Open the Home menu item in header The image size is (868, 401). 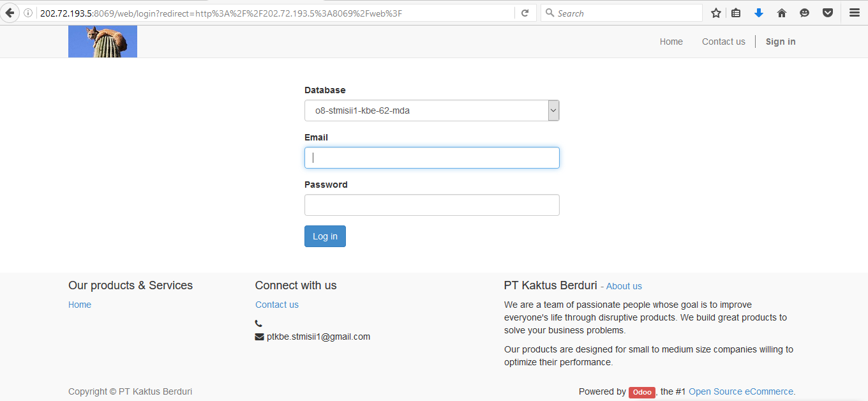(x=671, y=42)
